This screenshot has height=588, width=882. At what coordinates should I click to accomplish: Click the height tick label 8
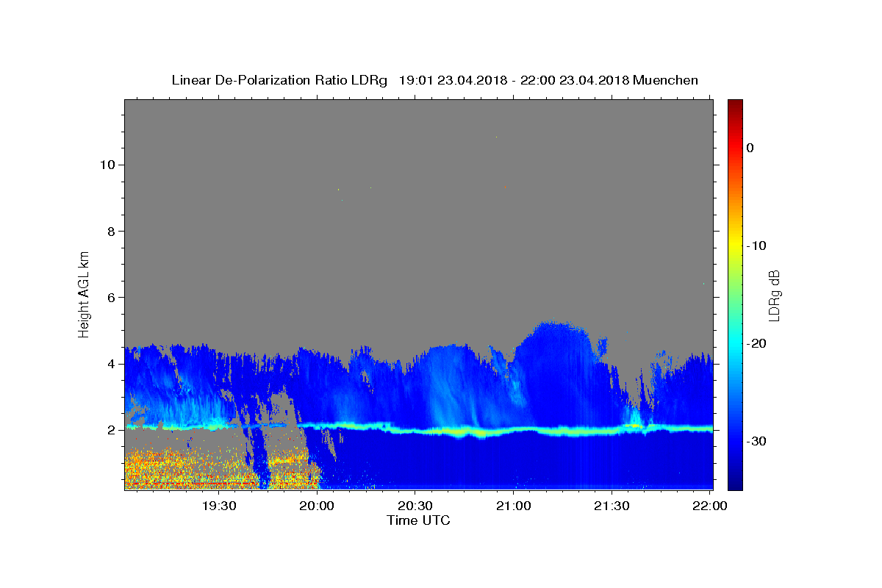click(112, 231)
